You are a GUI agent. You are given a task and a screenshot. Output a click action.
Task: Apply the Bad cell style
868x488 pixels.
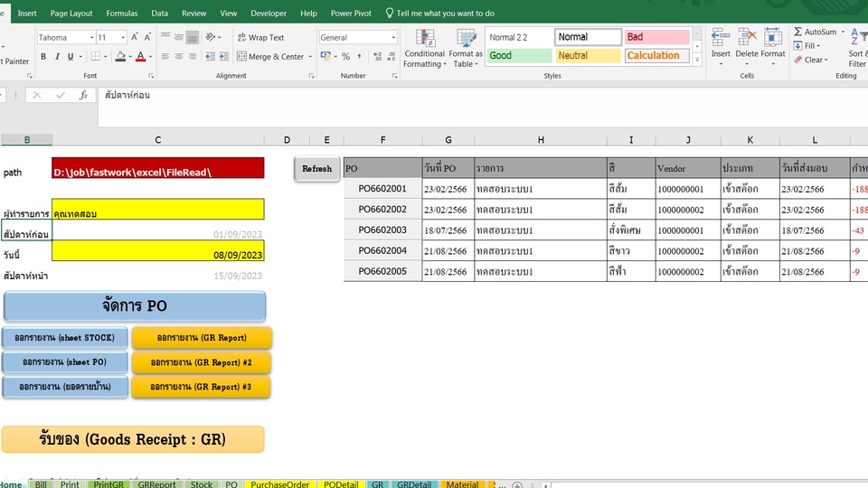click(x=656, y=37)
